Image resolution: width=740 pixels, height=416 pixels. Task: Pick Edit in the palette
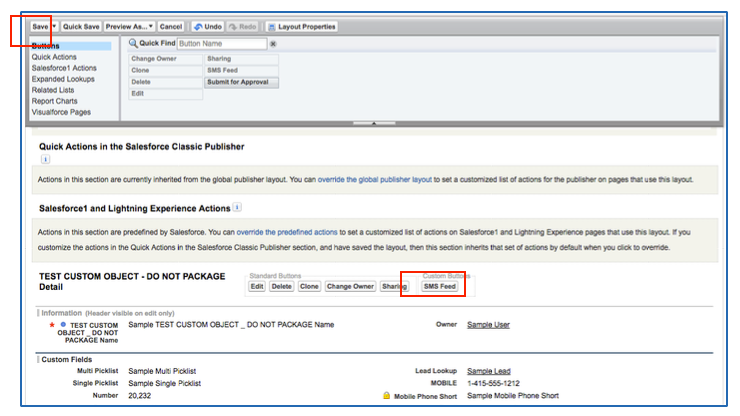[166, 94]
